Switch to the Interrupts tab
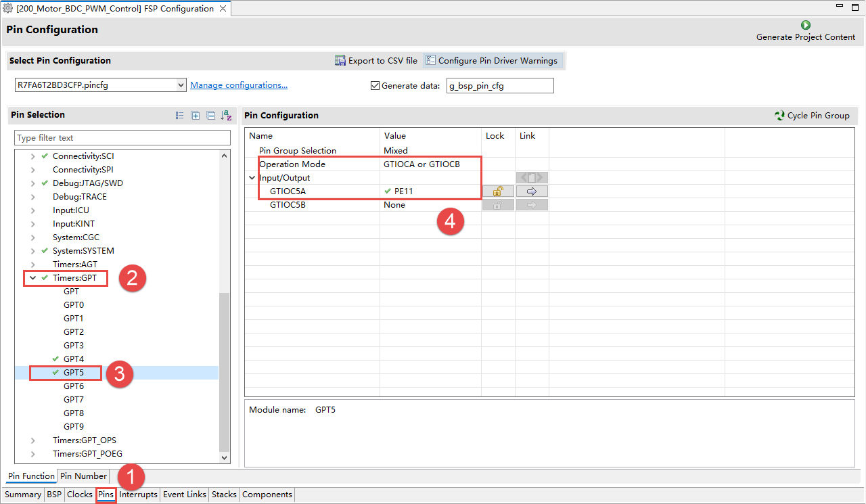866x504 pixels. click(139, 495)
